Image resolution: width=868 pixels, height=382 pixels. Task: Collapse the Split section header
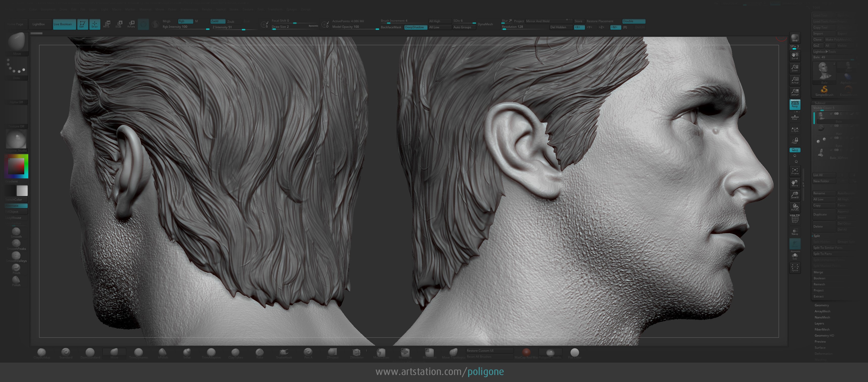point(817,236)
